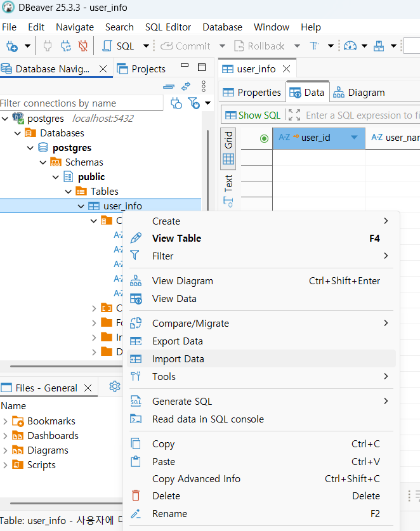Click the Filter connections by name field
This screenshot has height=531, width=420.
pos(81,103)
